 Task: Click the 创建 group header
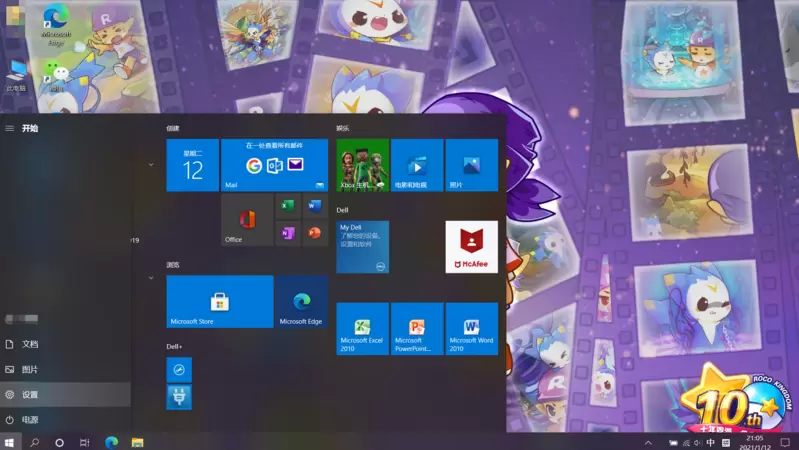pos(173,128)
